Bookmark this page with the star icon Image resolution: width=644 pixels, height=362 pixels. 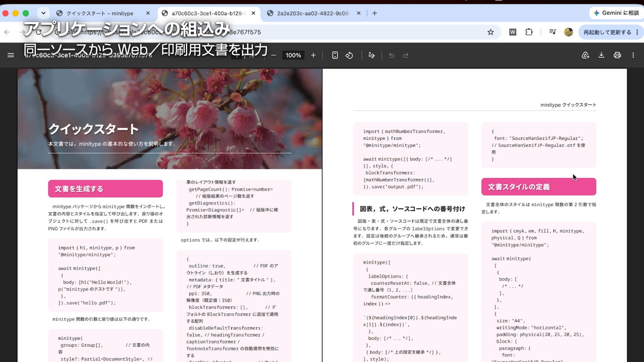coord(490,32)
